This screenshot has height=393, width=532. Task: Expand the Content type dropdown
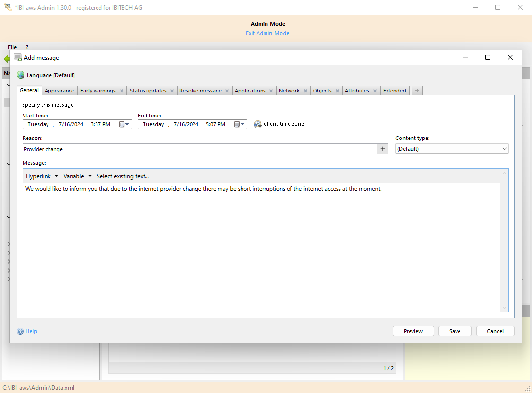click(504, 149)
